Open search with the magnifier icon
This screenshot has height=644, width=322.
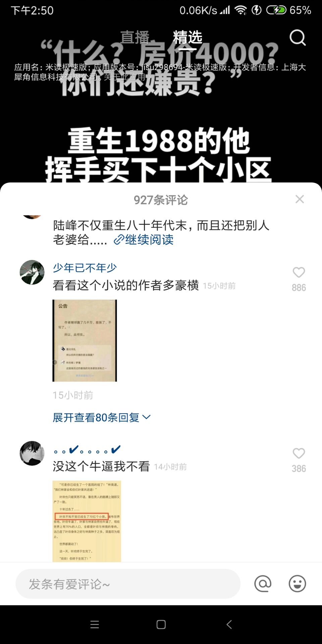[x=298, y=37]
